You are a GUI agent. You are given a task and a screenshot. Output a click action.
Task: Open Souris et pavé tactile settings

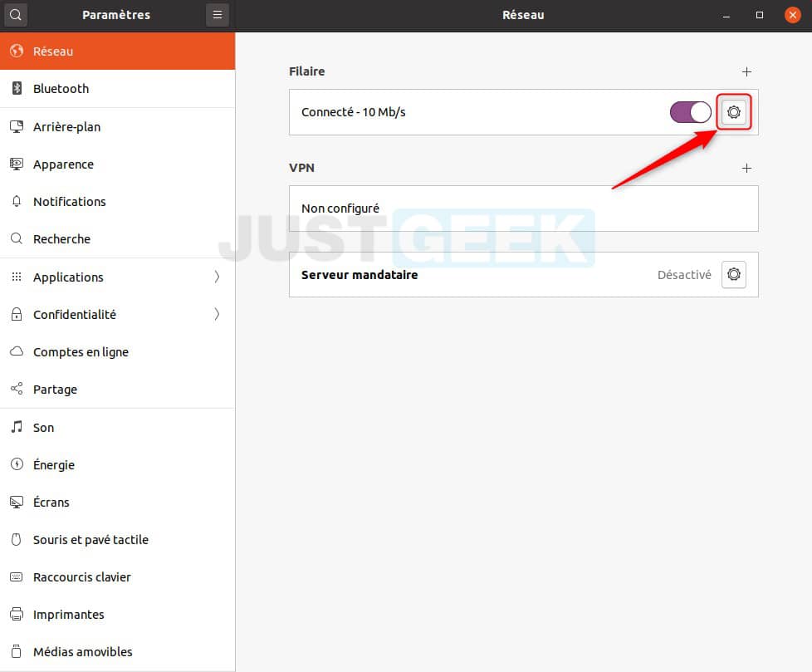point(118,539)
